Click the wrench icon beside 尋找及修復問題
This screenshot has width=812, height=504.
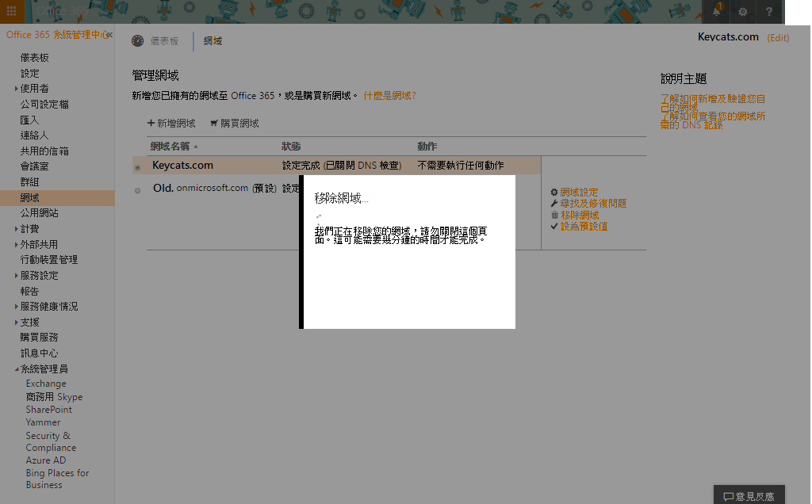click(554, 204)
